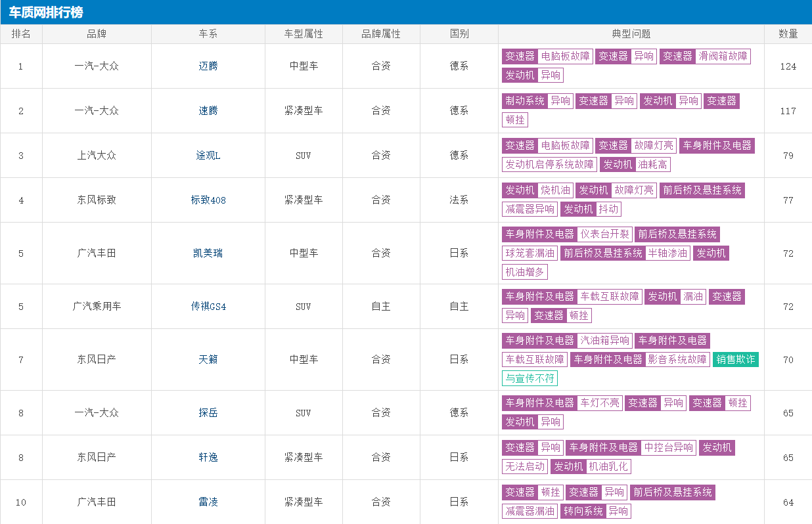
Task: Open the 迈腾 car series link
Action: point(208,66)
